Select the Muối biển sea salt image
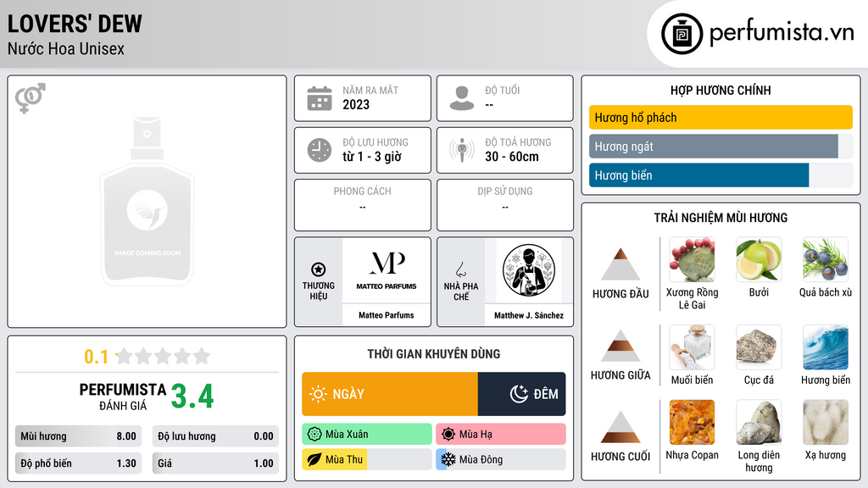The width and height of the screenshot is (868, 488). pos(692,347)
